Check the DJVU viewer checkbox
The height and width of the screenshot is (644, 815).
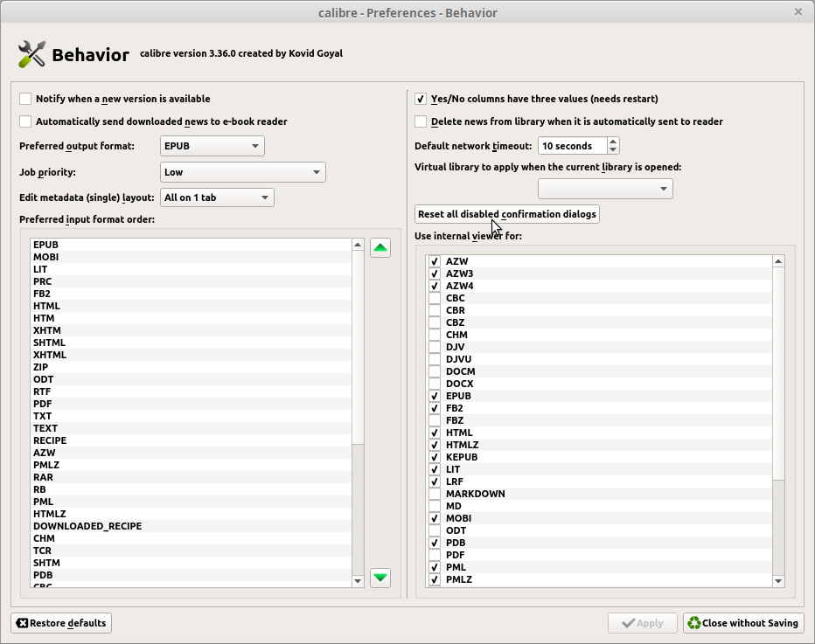(435, 359)
